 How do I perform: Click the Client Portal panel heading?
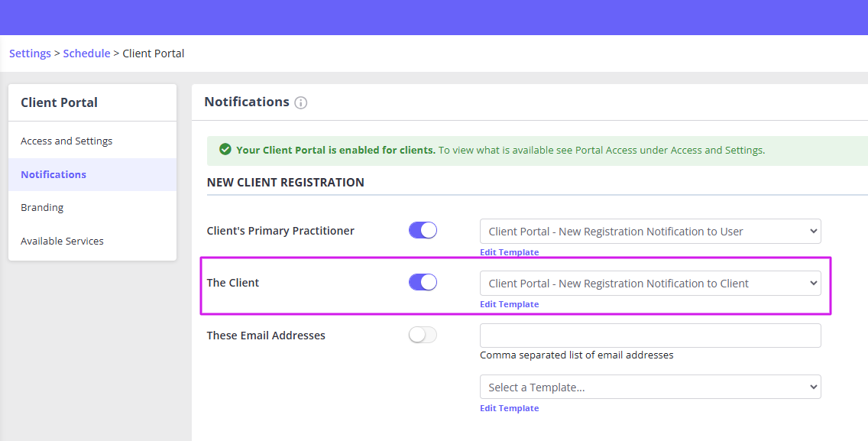click(59, 102)
